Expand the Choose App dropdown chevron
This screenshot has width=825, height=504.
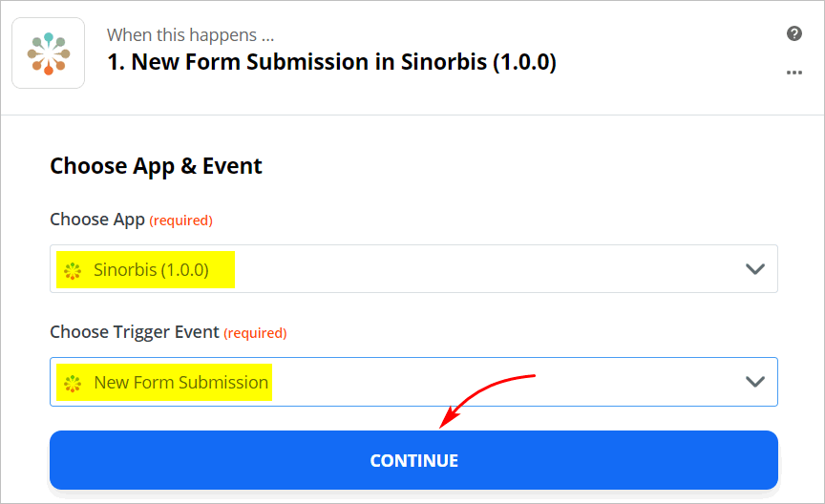(x=755, y=269)
